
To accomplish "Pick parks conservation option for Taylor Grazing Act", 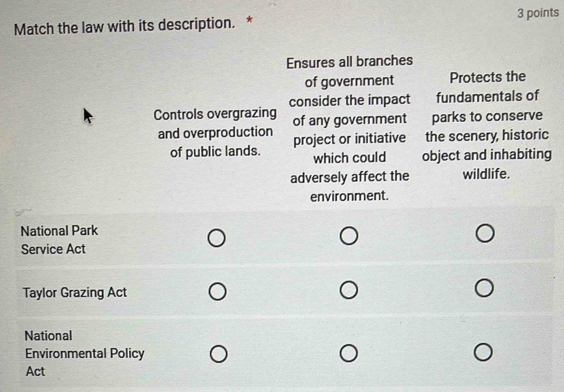I will (x=484, y=289).
